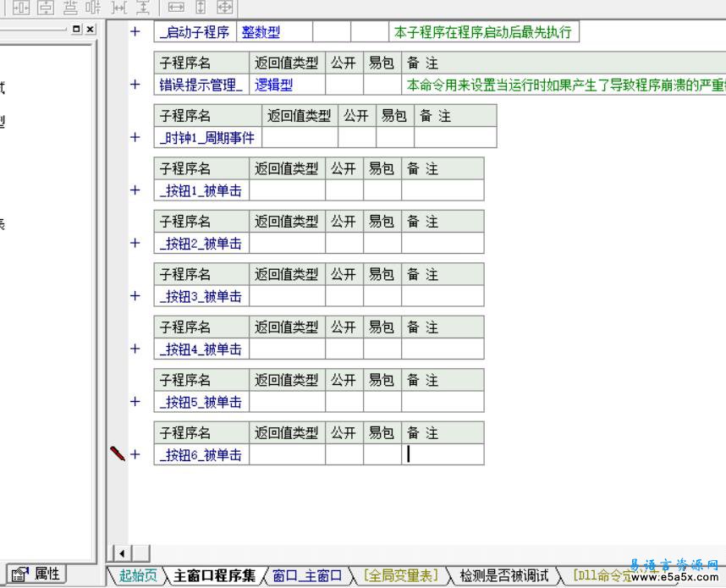Click the 备注 field of _按钮6_被单击

(x=442, y=454)
